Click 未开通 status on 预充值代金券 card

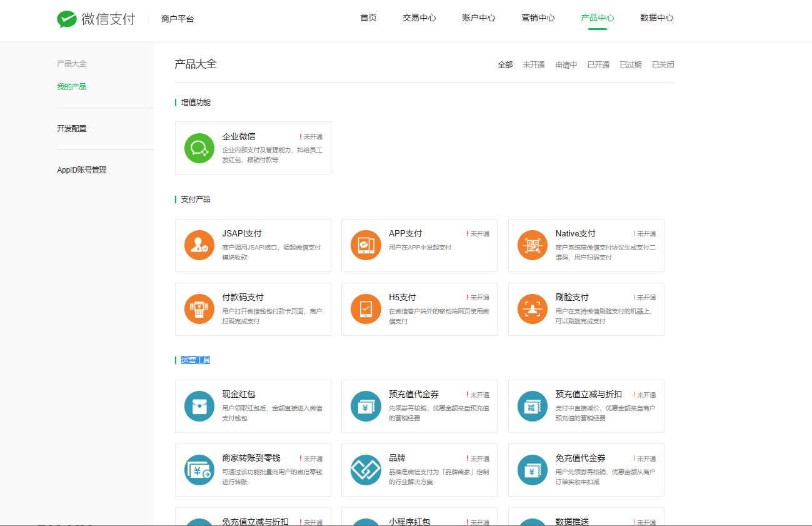pyautogui.click(x=478, y=395)
